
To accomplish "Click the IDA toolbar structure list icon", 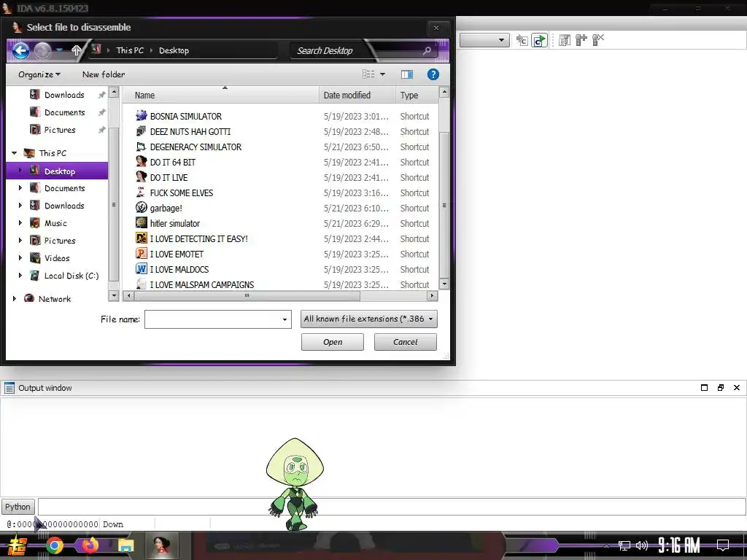I will coord(565,41).
